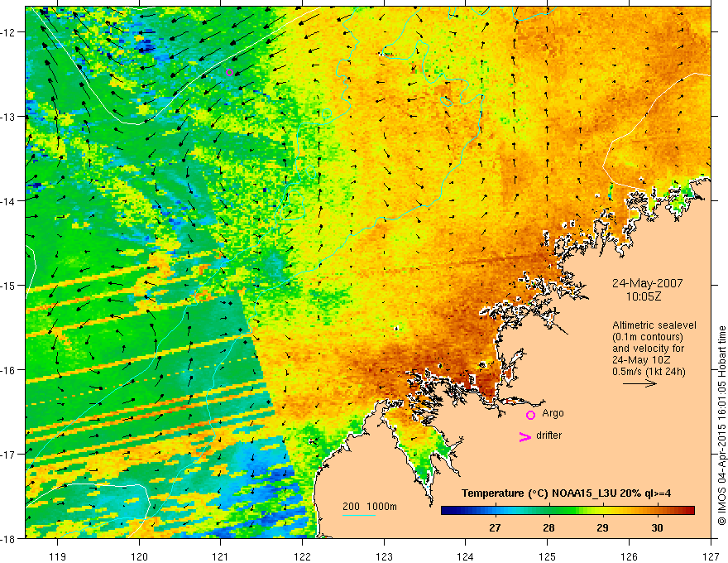
Task: Click the "drifter" legend label
Action: [x=548, y=435]
